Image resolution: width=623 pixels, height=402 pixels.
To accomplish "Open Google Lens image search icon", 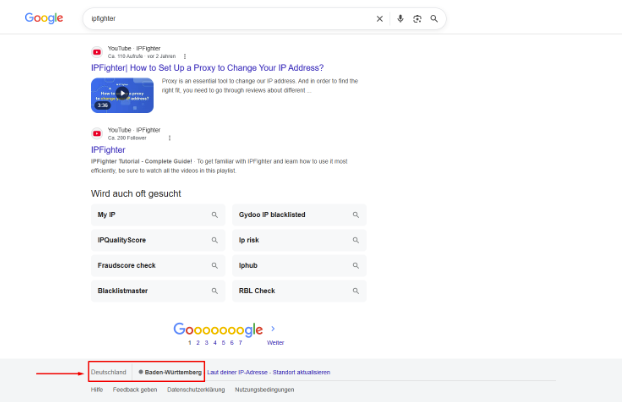I will click(417, 19).
